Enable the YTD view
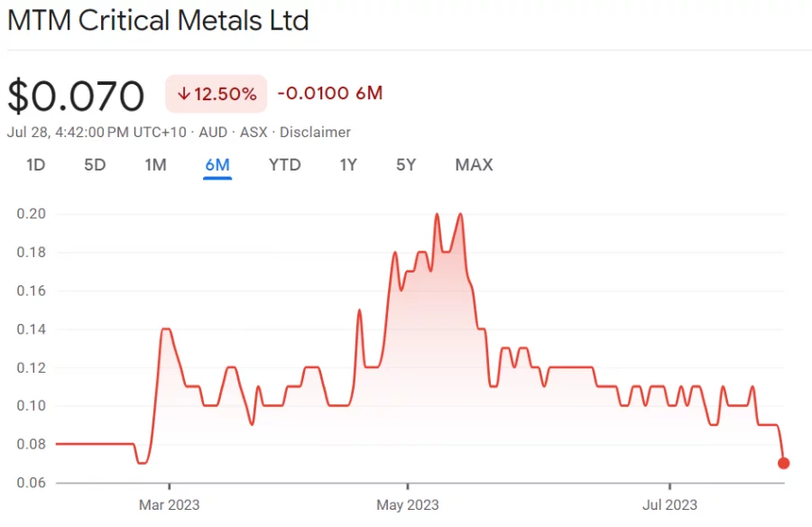Screen dimensions: 812x527 click(x=284, y=165)
